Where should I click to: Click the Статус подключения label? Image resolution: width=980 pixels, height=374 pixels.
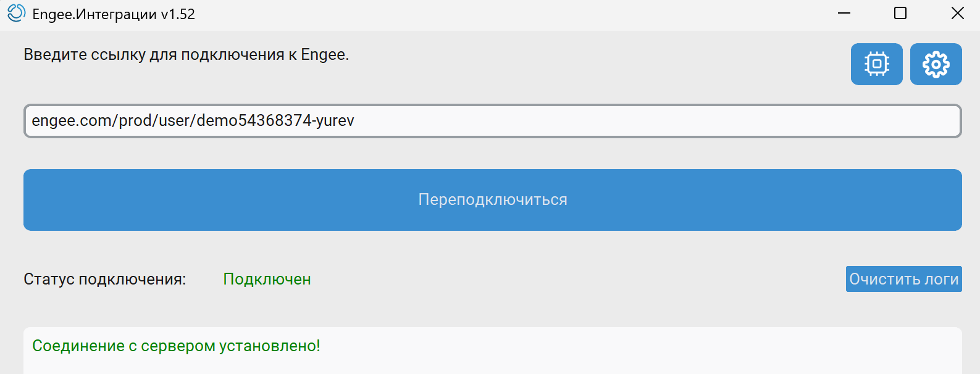click(x=105, y=280)
